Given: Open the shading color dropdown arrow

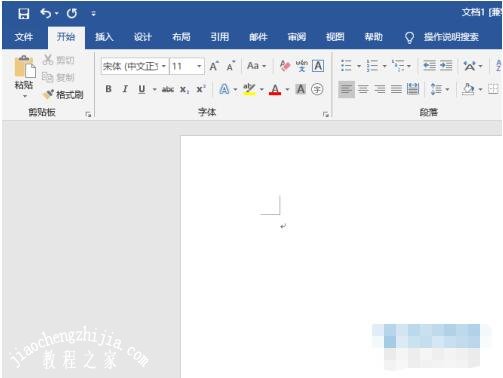Looking at the screenshot, I should click(x=480, y=89).
